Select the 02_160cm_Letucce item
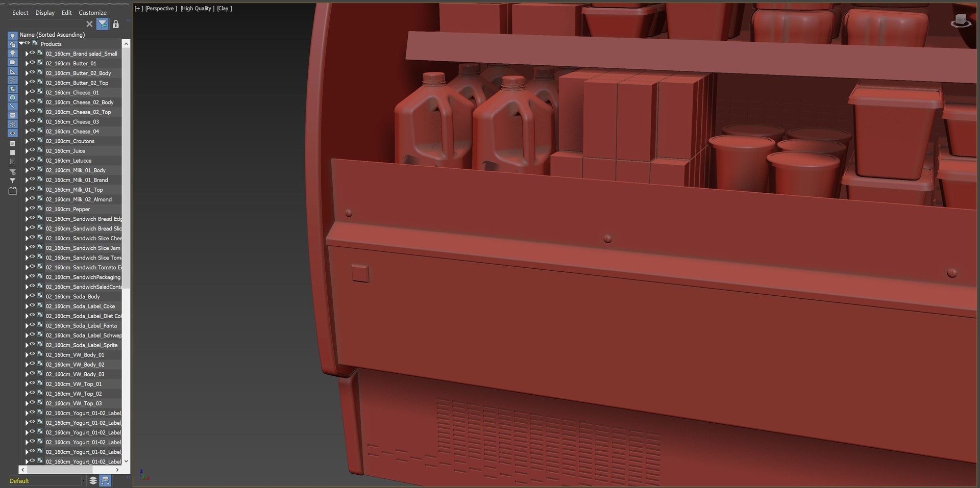 click(x=68, y=161)
